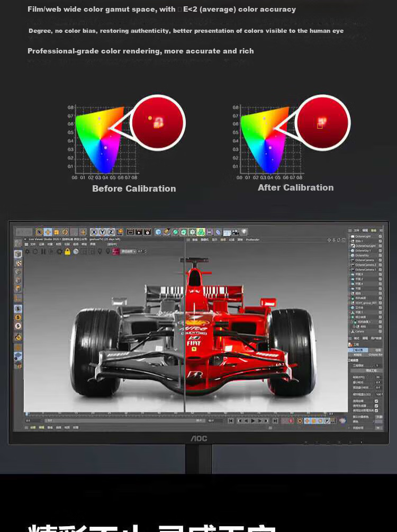
Task: Click the orange autokey circle icon
Action: tap(300, 421)
